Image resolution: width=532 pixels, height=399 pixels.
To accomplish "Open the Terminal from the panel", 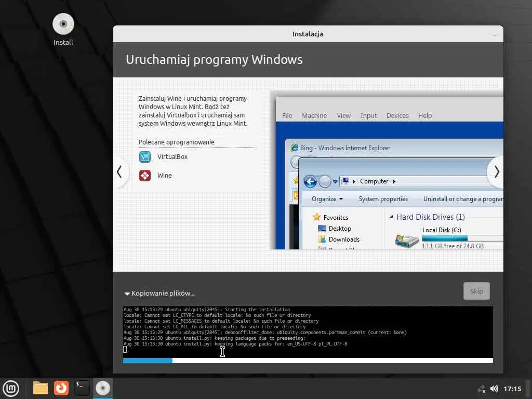I will tap(82, 388).
